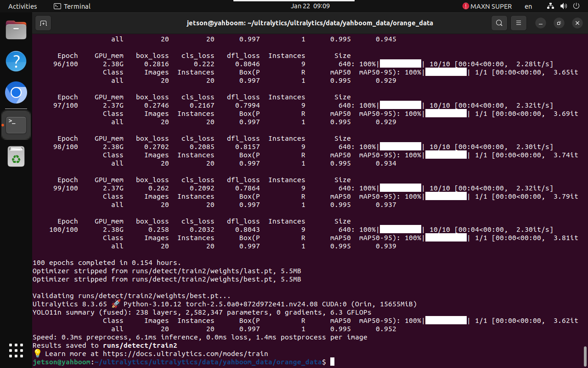
Task: Show the applications grid
Action: click(16, 351)
